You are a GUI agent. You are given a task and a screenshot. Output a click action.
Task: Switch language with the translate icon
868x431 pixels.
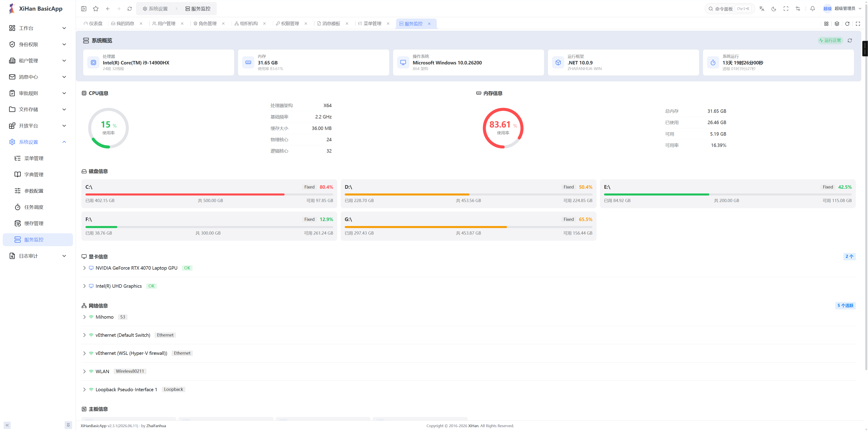[x=762, y=9]
